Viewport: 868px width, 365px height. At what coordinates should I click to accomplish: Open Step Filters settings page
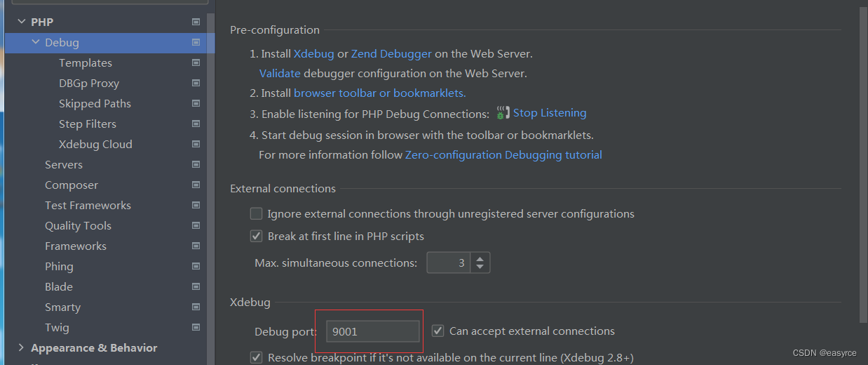(87, 124)
